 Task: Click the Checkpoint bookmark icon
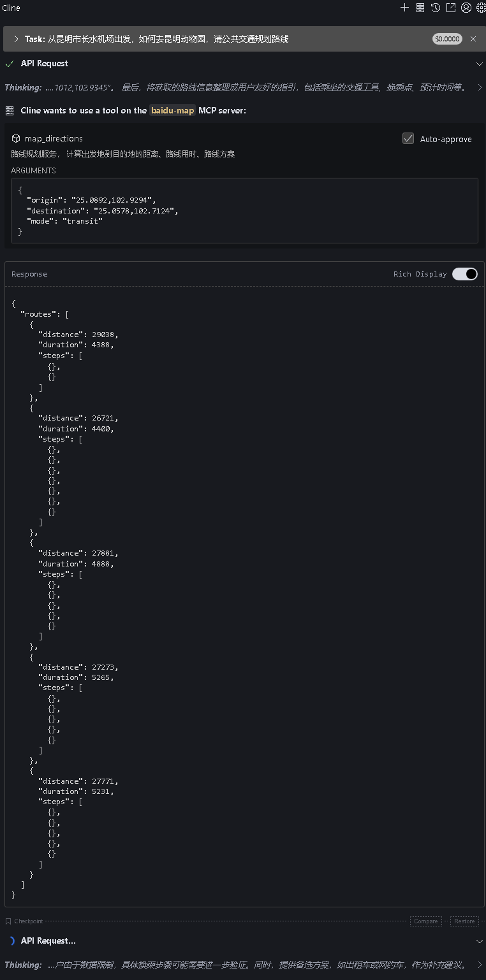[x=8, y=921]
